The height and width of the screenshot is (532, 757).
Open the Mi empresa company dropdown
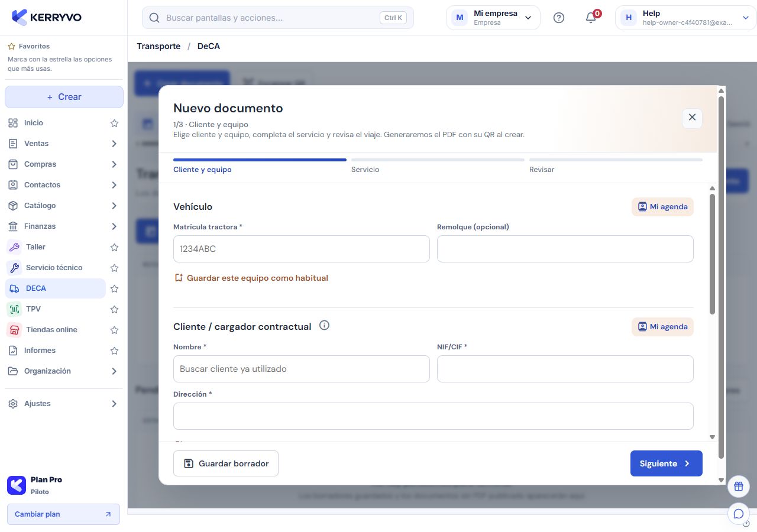pyautogui.click(x=493, y=18)
